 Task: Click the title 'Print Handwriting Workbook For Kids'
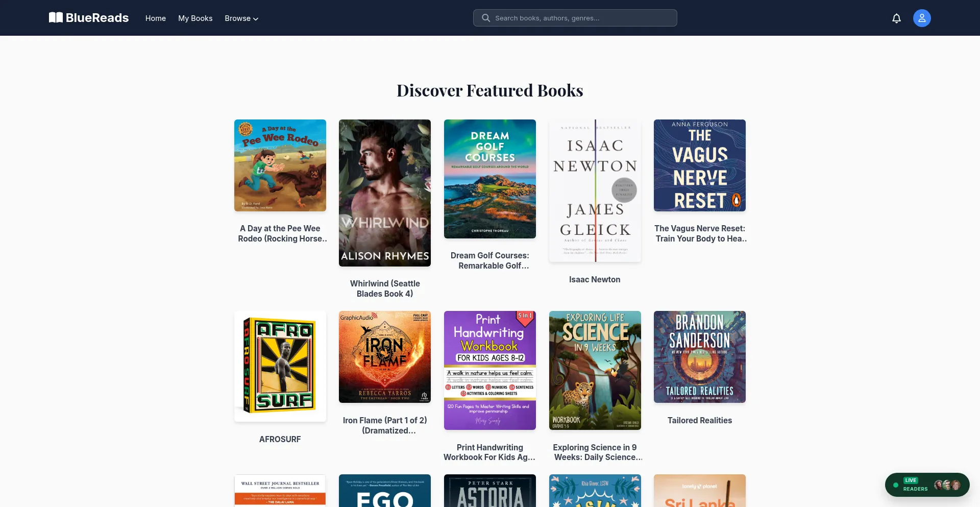coord(490,452)
